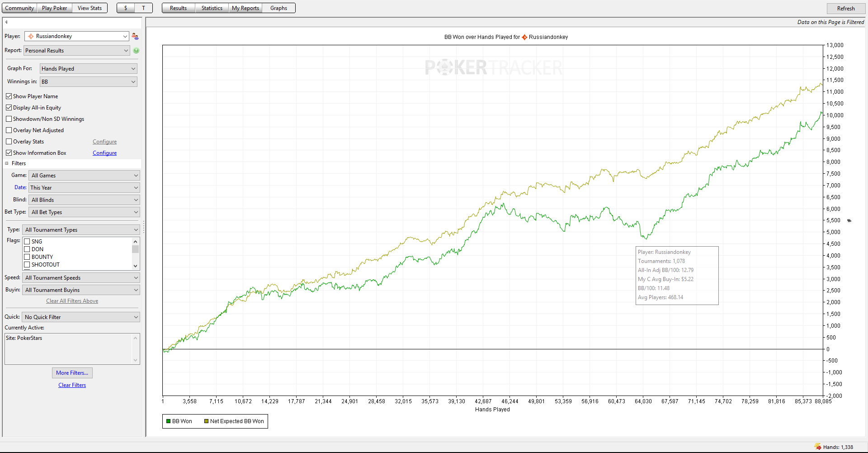Click Clear All Filters Above link
The width and height of the screenshot is (868, 453).
coord(72,301)
